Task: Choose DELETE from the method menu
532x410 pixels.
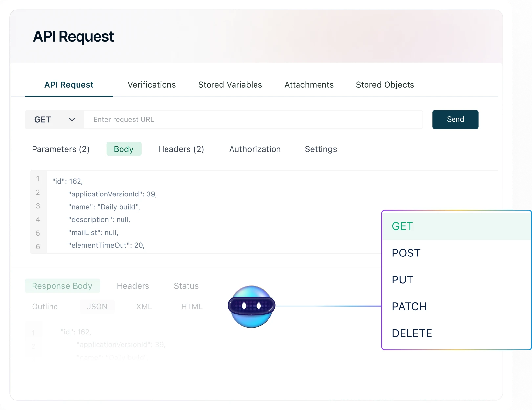Action: 411,333
